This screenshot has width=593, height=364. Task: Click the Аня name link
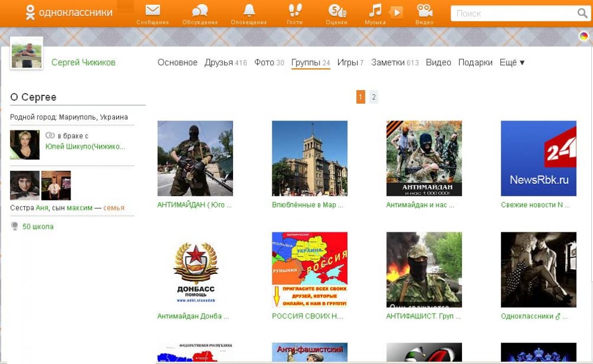point(42,208)
